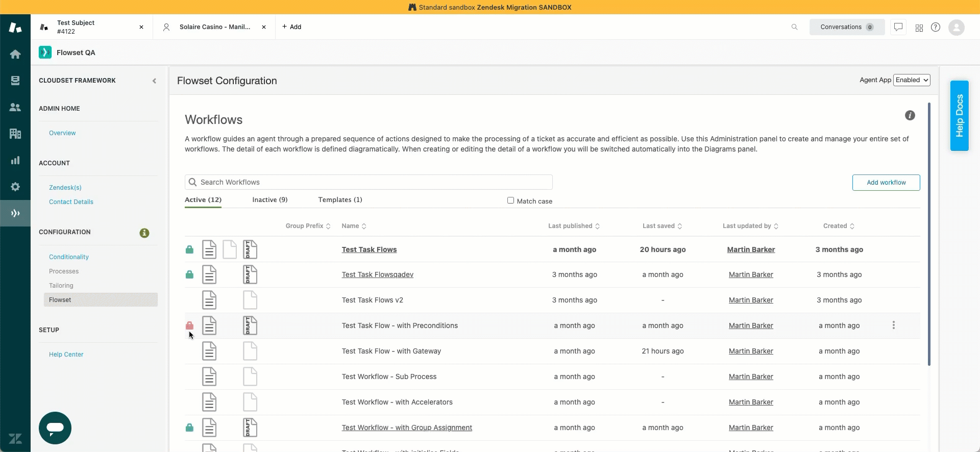Open row options menu for Preconditions workflow
Viewport: 980px width, 452px height.
894,325
